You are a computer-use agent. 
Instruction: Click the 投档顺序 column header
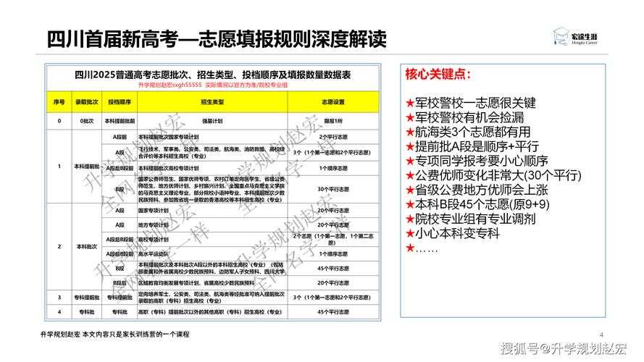(x=120, y=102)
